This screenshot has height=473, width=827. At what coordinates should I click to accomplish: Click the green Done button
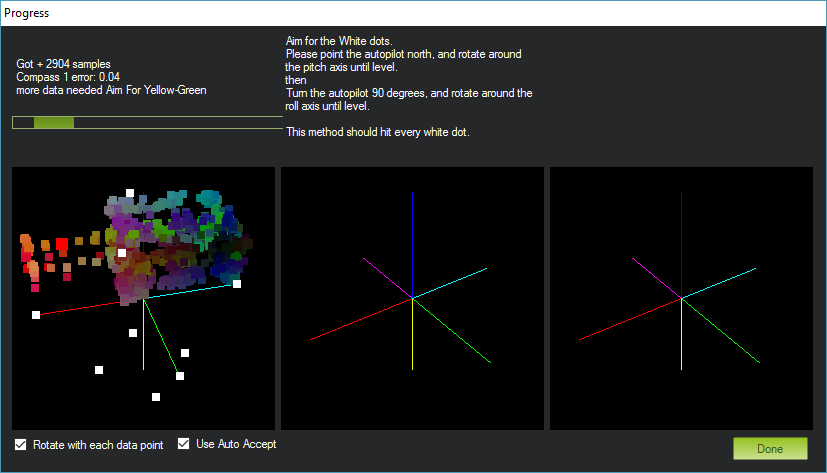tap(770, 448)
